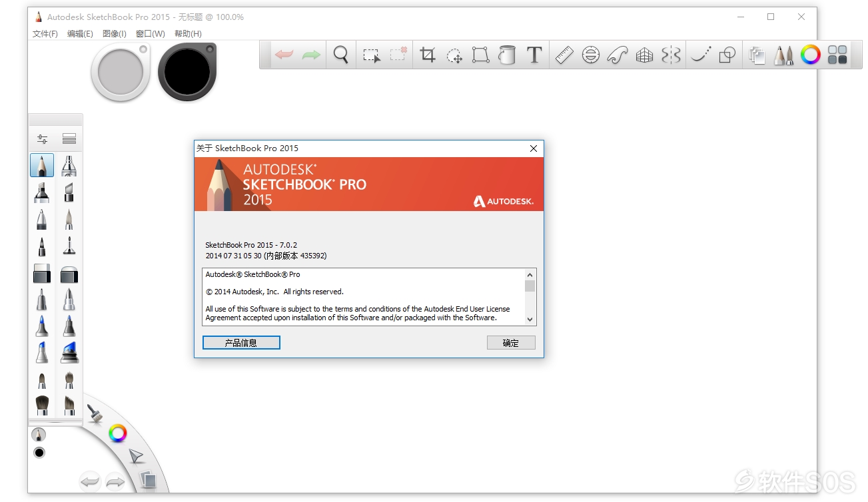868x502 pixels.
Task: Select the Quick Transform lasso tool
Action: (x=454, y=55)
